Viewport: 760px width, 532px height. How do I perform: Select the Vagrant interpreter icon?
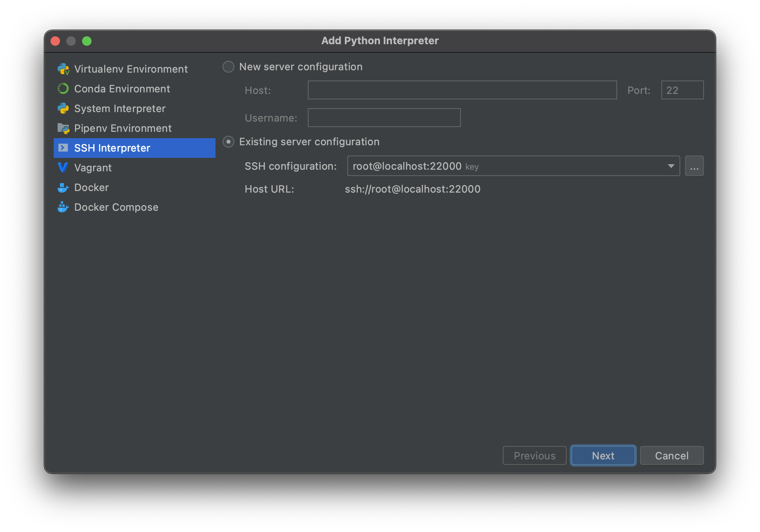click(x=63, y=168)
